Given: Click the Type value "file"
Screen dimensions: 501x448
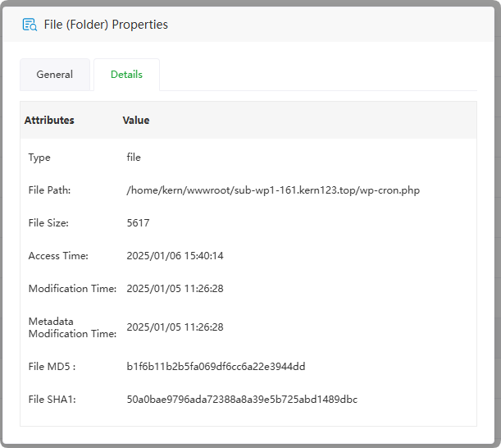Looking at the screenshot, I should pyautogui.click(x=134, y=158).
